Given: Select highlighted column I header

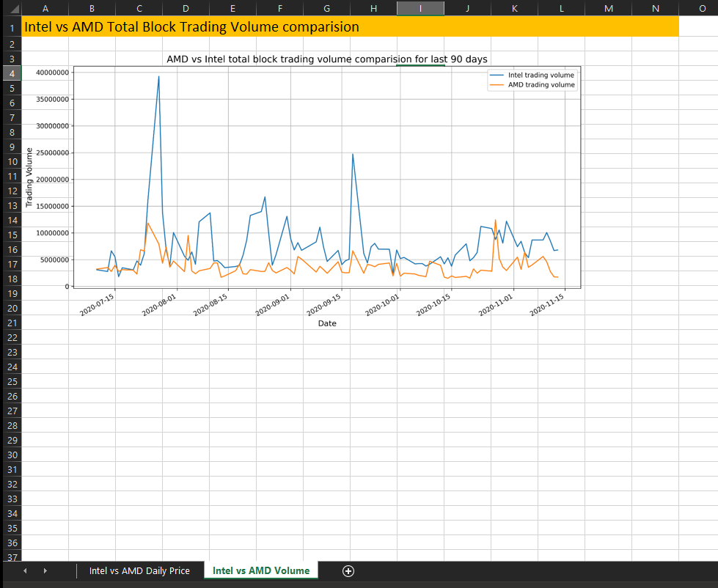Looking at the screenshot, I should pos(420,8).
